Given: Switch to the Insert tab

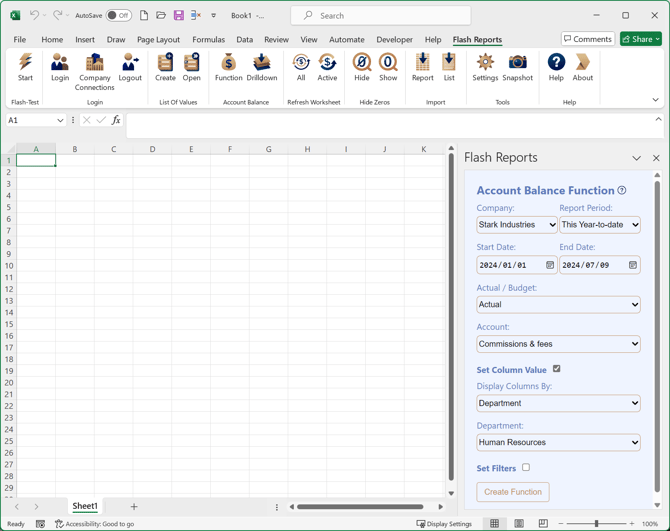Looking at the screenshot, I should [85, 39].
